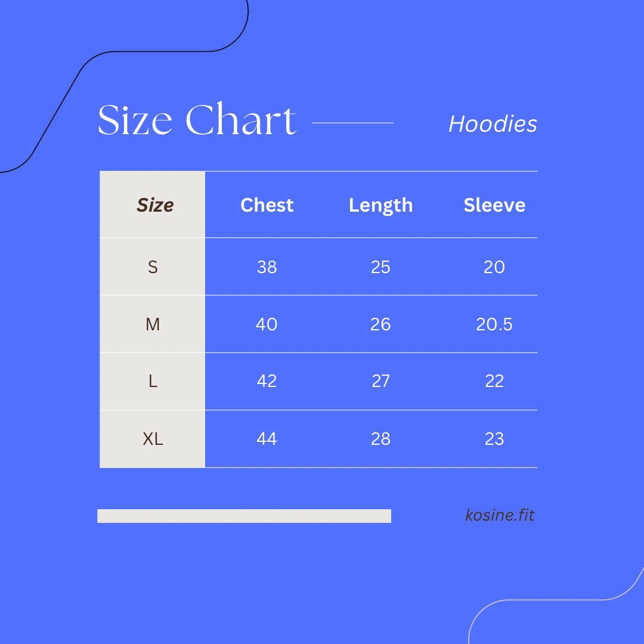Open the kosine.fit link

[x=500, y=515]
